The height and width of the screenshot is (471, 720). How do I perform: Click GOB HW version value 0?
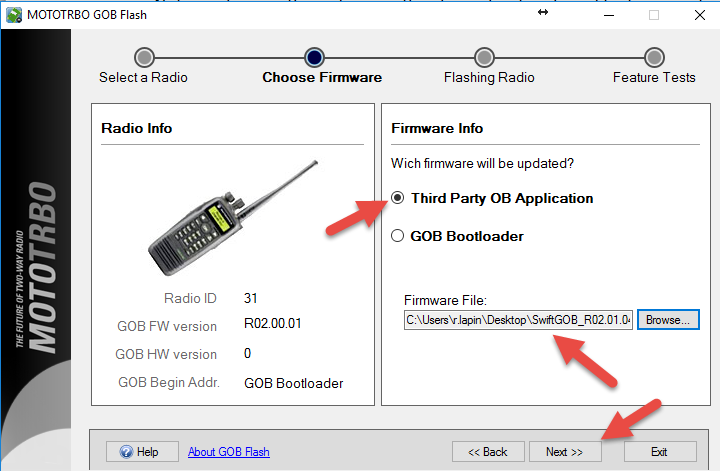(x=248, y=353)
